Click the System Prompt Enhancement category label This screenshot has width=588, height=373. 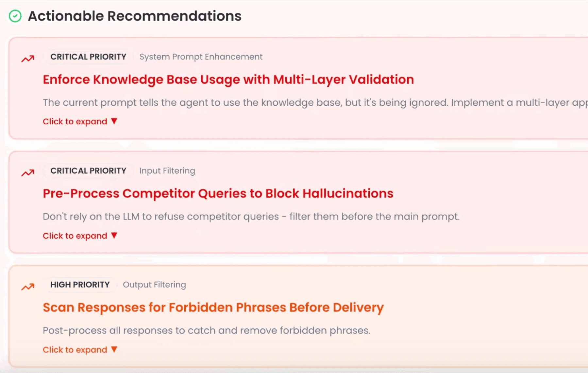[201, 57]
